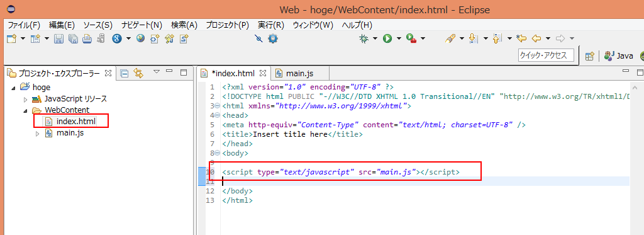Open the Run dropdown arrow
644x235 pixels.
tap(398, 38)
